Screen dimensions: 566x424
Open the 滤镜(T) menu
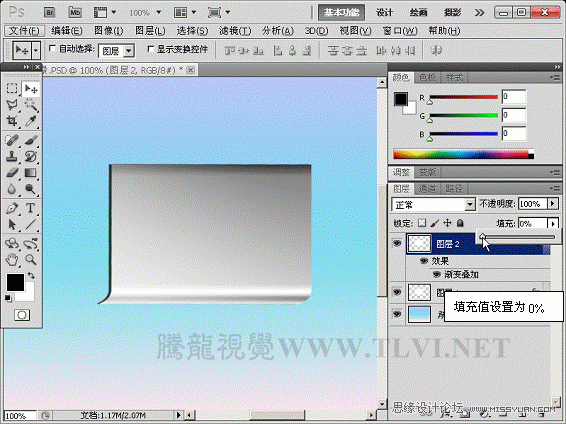click(x=235, y=31)
